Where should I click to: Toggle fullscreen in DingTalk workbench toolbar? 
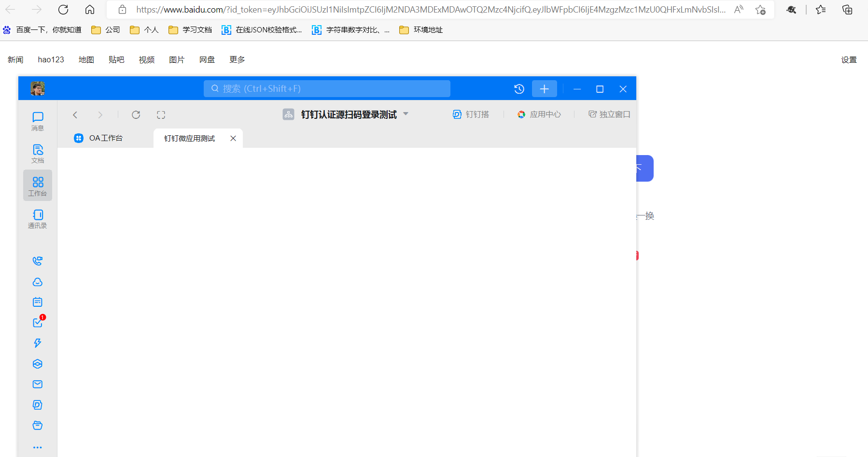pos(161,115)
